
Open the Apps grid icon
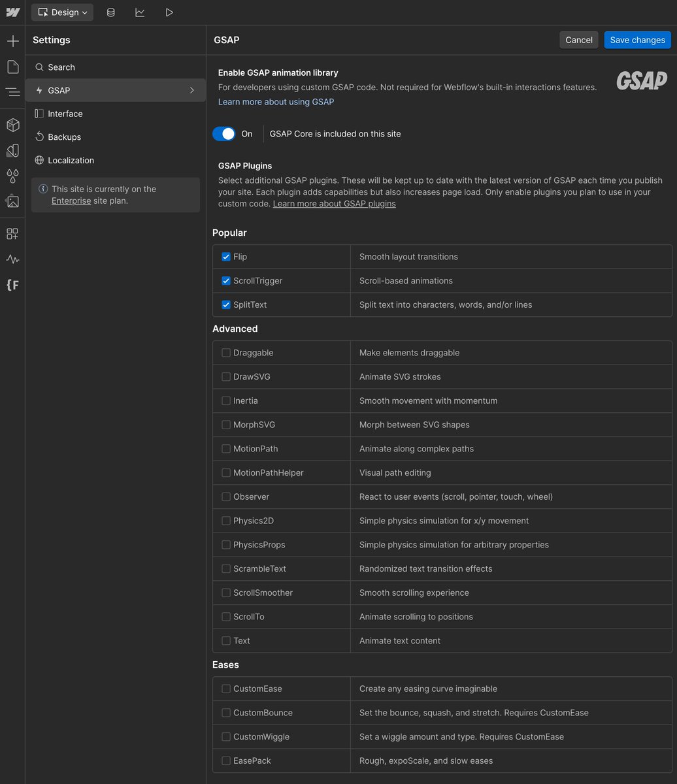click(12, 234)
